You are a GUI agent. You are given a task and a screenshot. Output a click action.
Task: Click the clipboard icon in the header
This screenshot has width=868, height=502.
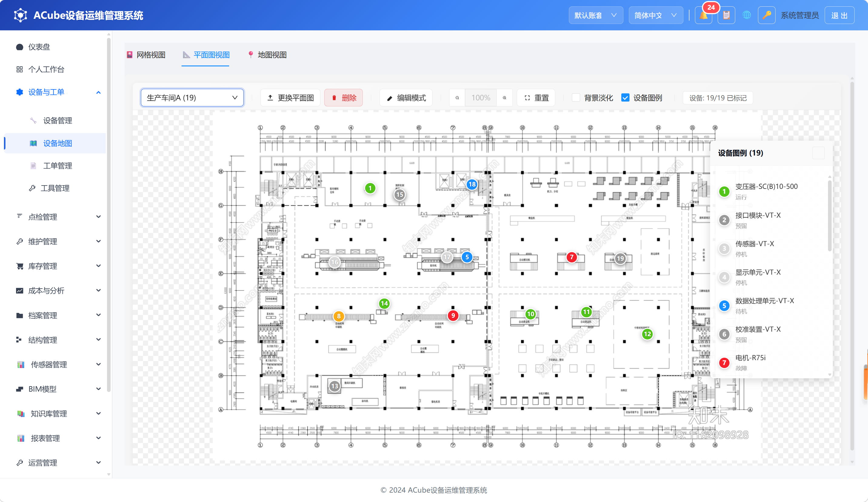coord(726,15)
